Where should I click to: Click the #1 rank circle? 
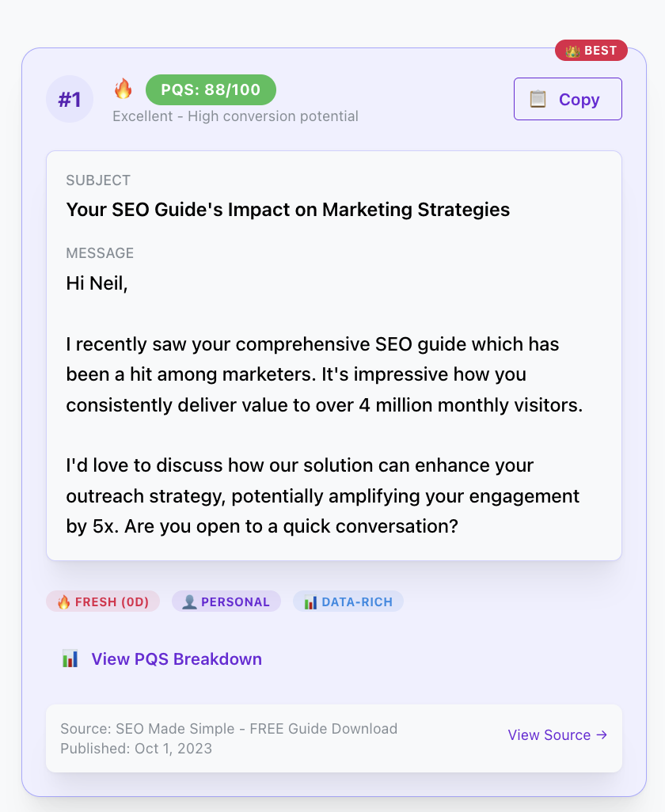70,99
